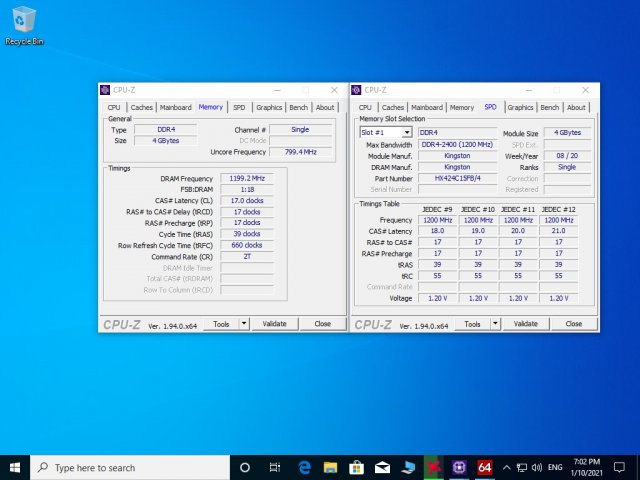Open the Mail app taskbar icon
Viewport: 640px width, 480px height.
[x=382, y=468]
